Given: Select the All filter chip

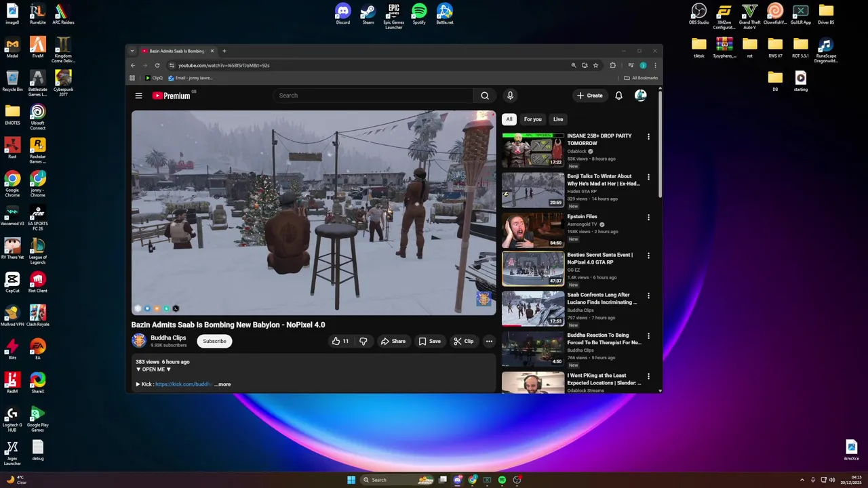Looking at the screenshot, I should [x=509, y=119].
